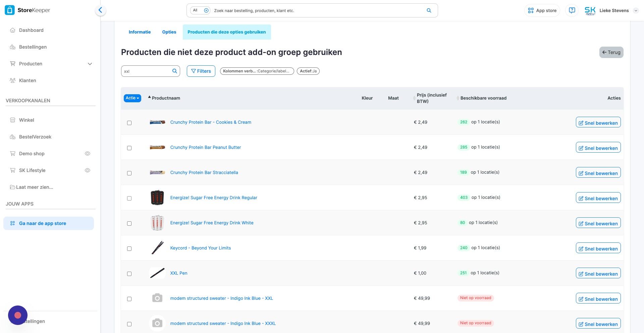Select Crunchy Protein Bar Peanut Butter checkbox
Viewport: 644px width, 333px height.
129,148
